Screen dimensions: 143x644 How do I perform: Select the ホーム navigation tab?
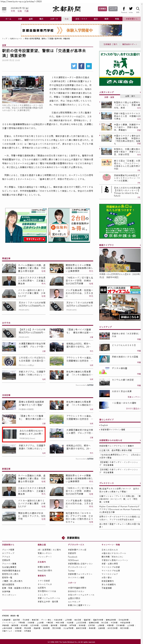pyautogui.click(x=8, y=19)
